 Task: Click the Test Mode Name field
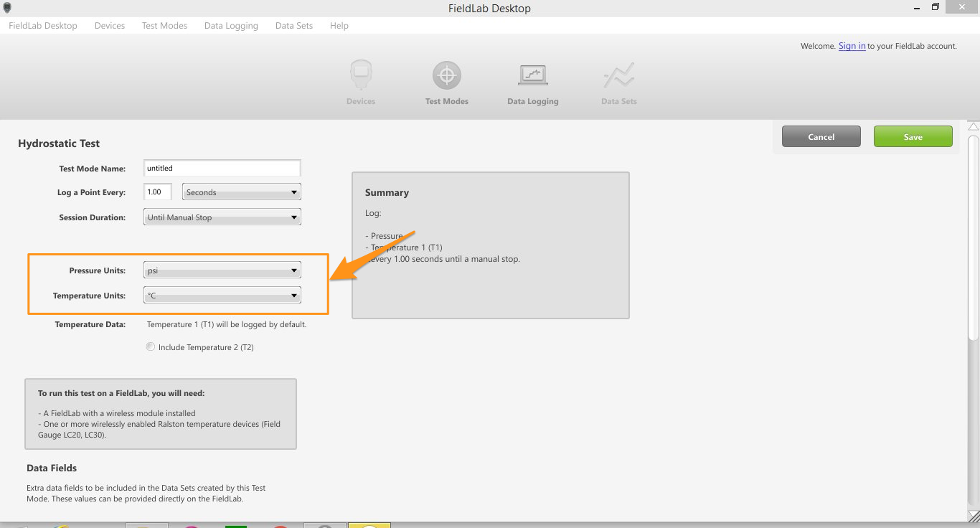click(x=222, y=168)
